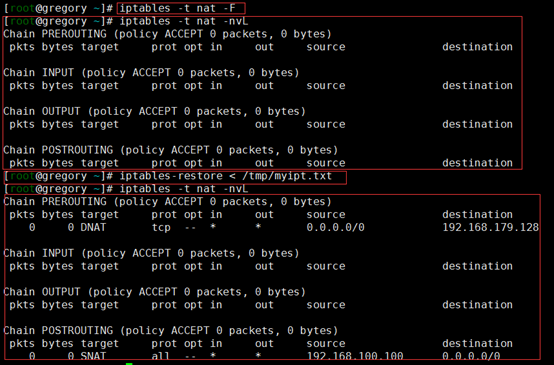Click the '/tmp/myipt.txt' file path
Image resolution: width=554 pixels, height=365 pixels.
point(287,176)
